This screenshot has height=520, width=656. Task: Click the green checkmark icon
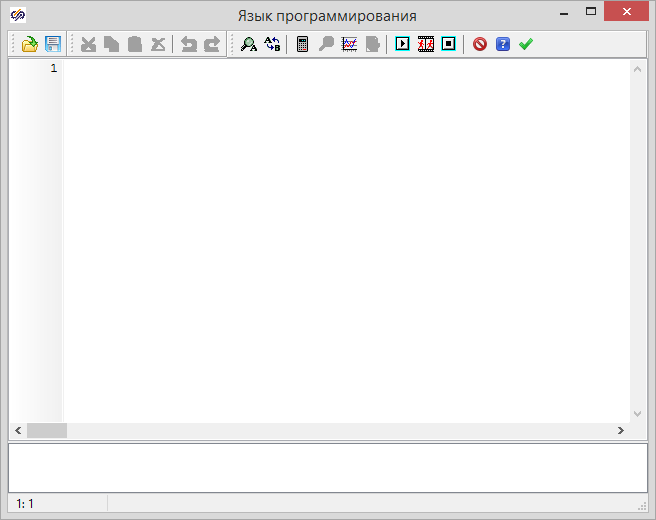coord(526,44)
